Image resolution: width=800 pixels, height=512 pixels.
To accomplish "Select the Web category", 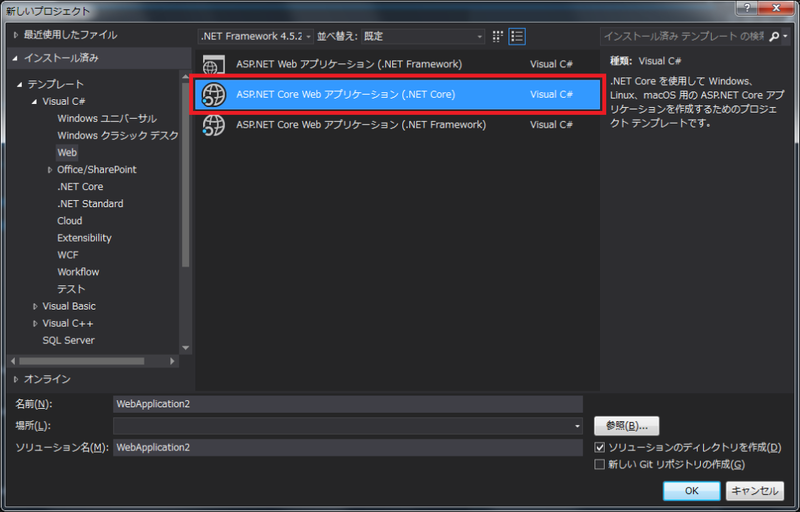I will click(x=67, y=152).
